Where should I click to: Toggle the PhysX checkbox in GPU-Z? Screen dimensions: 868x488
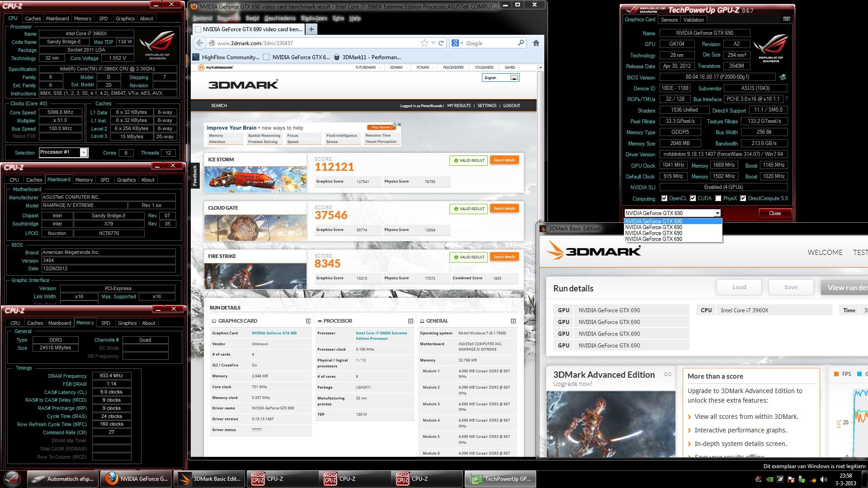pos(718,198)
